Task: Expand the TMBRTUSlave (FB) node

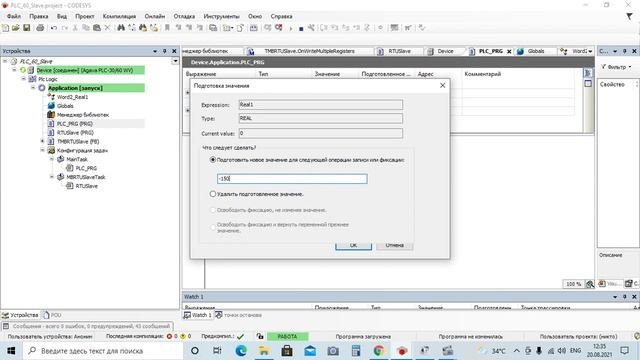Action: click(x=42, y=141)
